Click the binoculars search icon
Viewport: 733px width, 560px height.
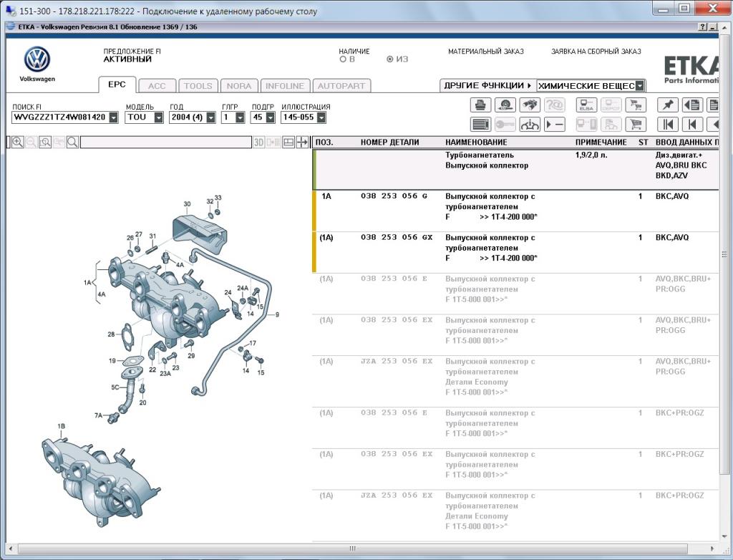(530, 105)
